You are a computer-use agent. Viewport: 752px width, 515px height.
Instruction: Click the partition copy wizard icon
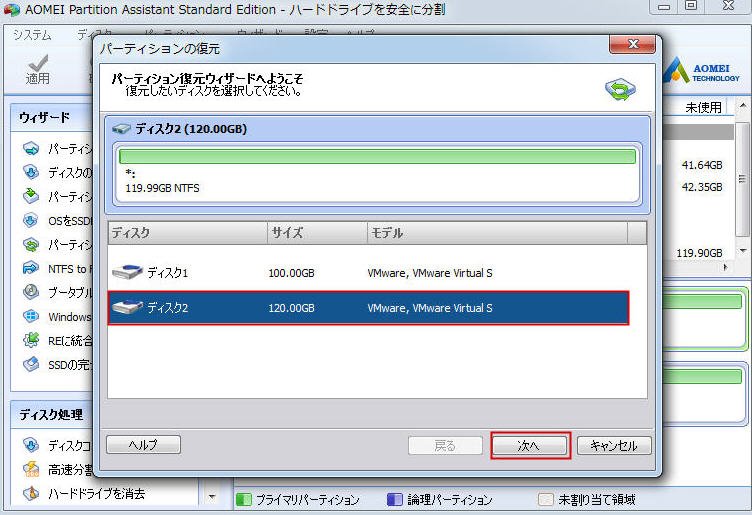[31, 196]
